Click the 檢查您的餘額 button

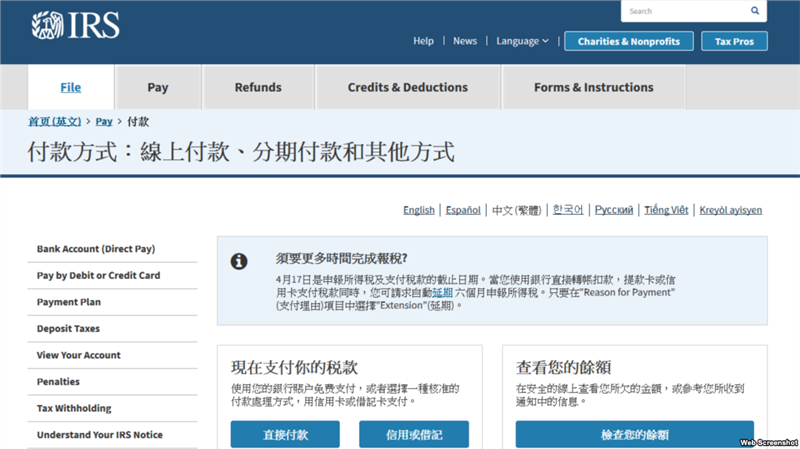click(635, 435)
